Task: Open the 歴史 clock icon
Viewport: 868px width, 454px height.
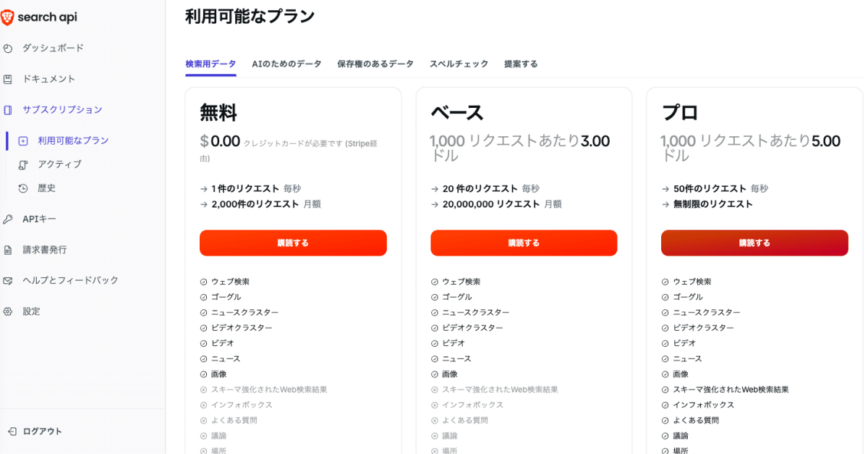Action: click(23, 188)
